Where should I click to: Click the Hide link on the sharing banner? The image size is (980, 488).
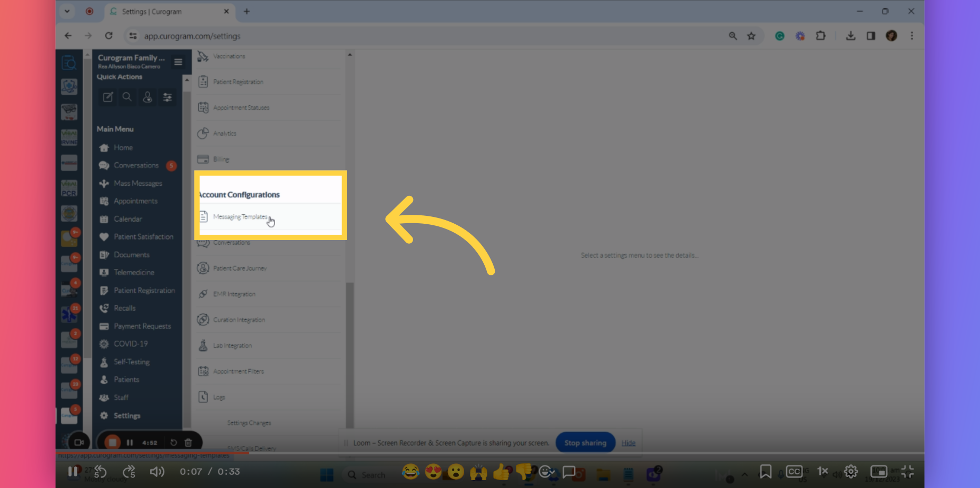[628, 443]
